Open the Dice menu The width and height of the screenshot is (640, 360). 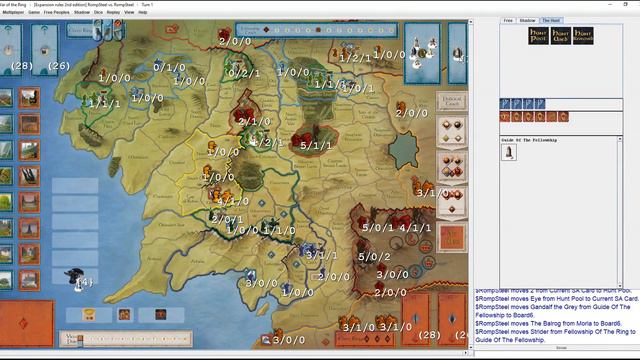tap(98, 12)
